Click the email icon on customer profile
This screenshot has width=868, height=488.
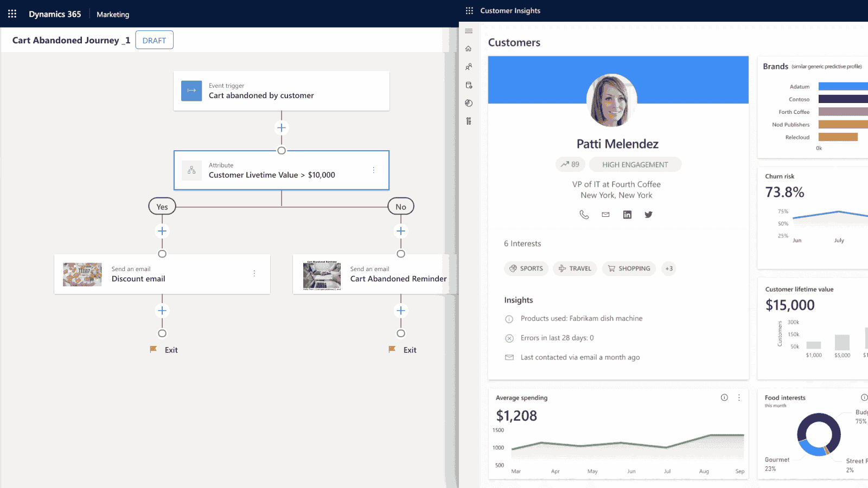[605, 215]
